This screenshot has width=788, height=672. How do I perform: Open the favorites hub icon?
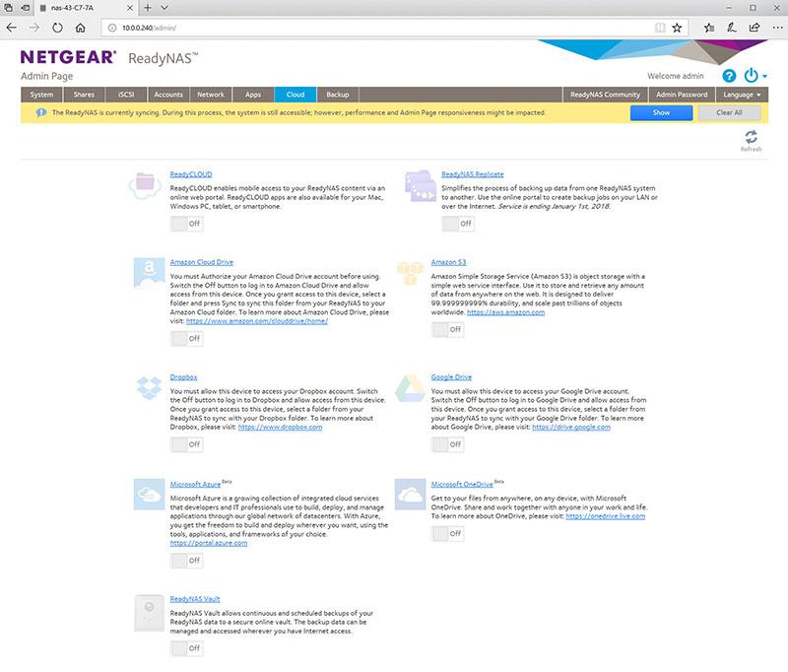[x=708, y=28]
